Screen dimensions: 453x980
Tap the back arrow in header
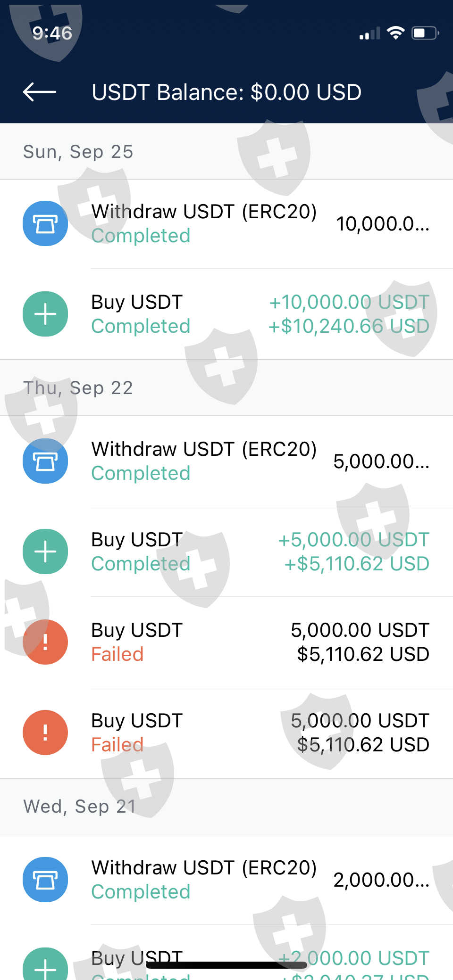pos(40,92)
